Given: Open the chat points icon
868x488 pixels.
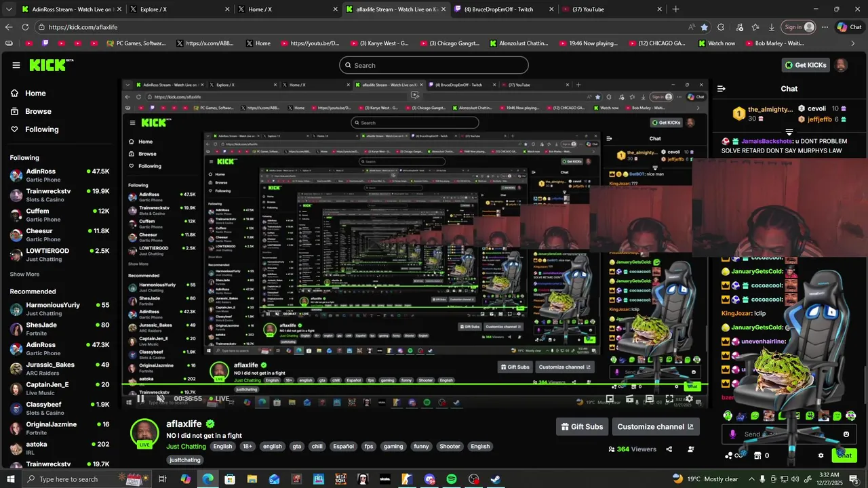Looking at the screenshot, I should pyautogui.click(x=730, y=455).
